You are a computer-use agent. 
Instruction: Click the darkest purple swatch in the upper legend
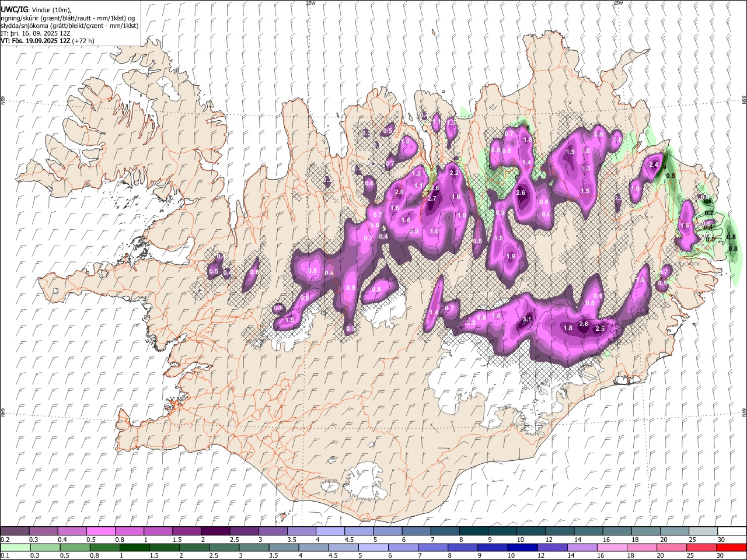click(215, 531)
